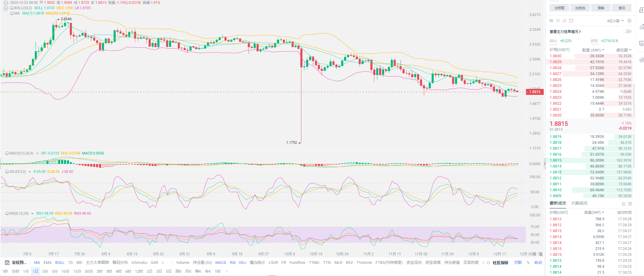This screenshot has height=276, width=644.
Task: Click the 1.8815 current price marker on axis
Action: 535,92
